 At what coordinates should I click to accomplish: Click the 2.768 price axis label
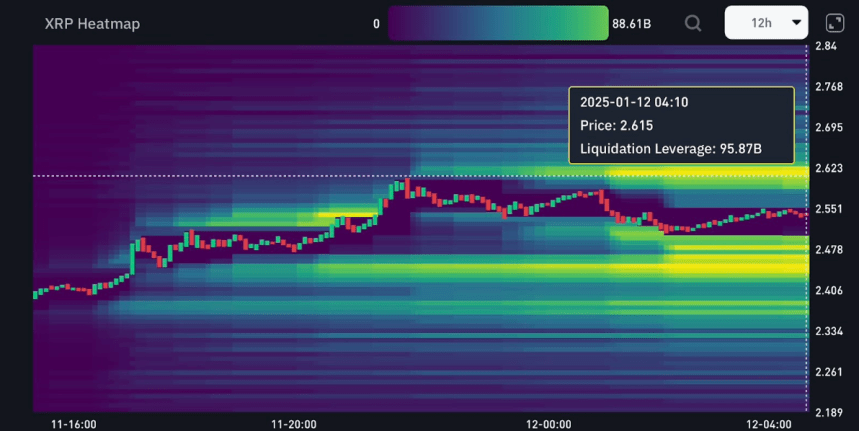click(828, 87)
